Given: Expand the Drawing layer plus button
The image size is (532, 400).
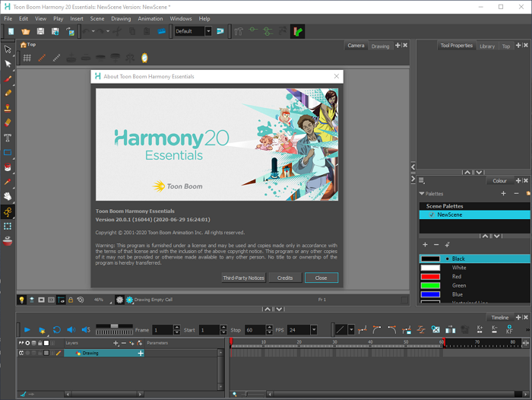Looking at the screenshot, I should coord(141,354).
